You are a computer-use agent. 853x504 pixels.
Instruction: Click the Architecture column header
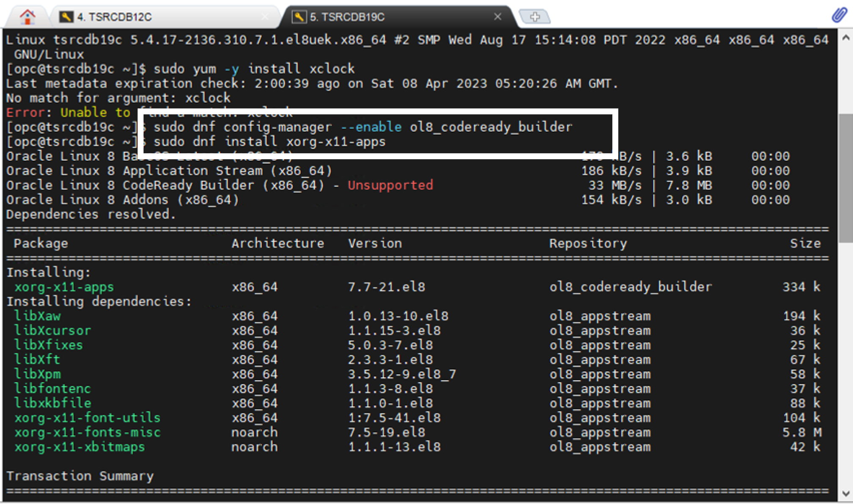coord(278,243)
